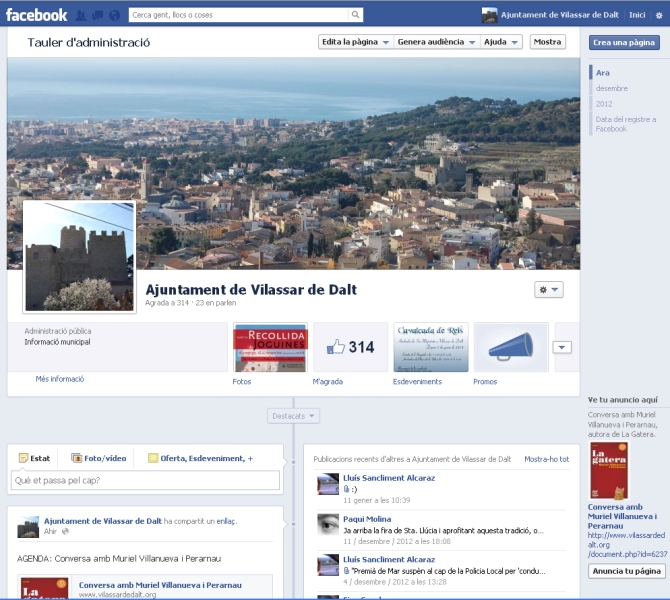Click the castle profile picture
The image size is (670, 600).
[x=79, y=257]
